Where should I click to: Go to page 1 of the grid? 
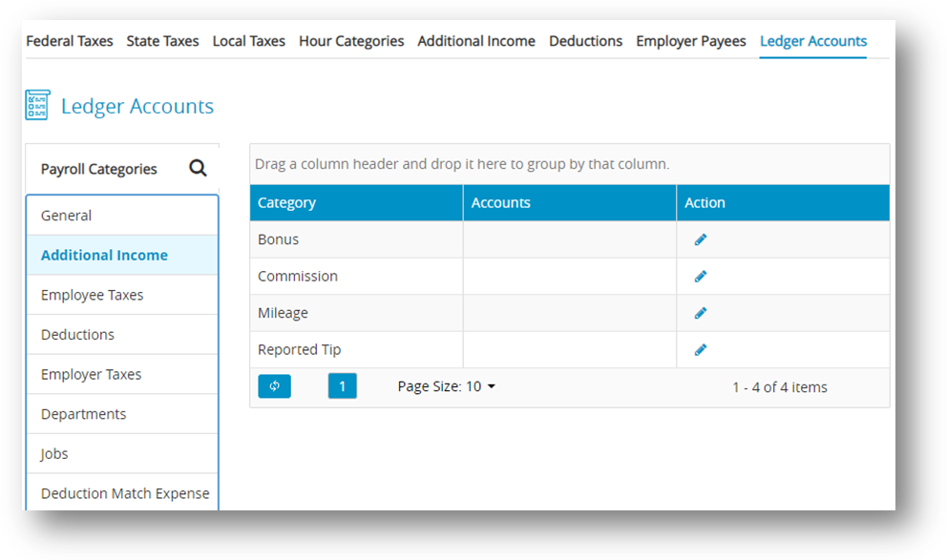342,386
